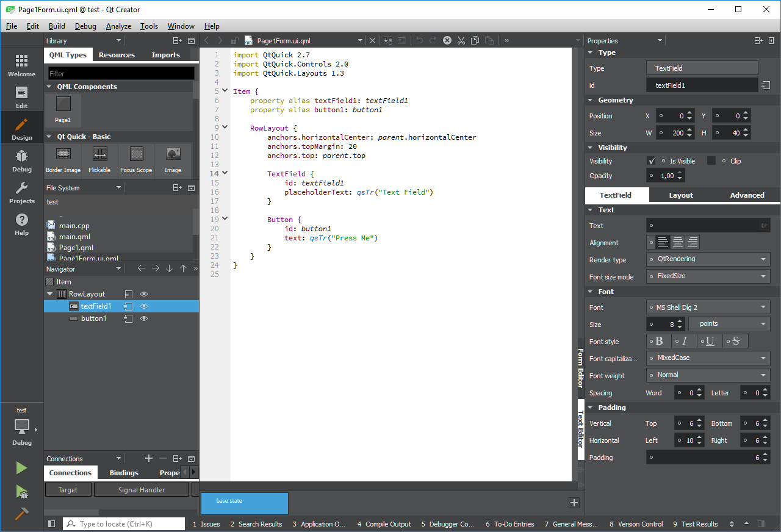Add a new state with plus button
Image resolution: width=781 pixels, height=532 pixels.
[x=574, y=503]
